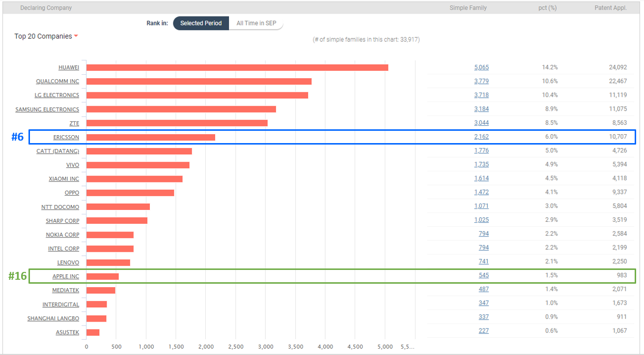Viewport: 644px width, 355px height.
Task: Open Huawei's 5,065 simple family count
Action: tap(481, 67)
